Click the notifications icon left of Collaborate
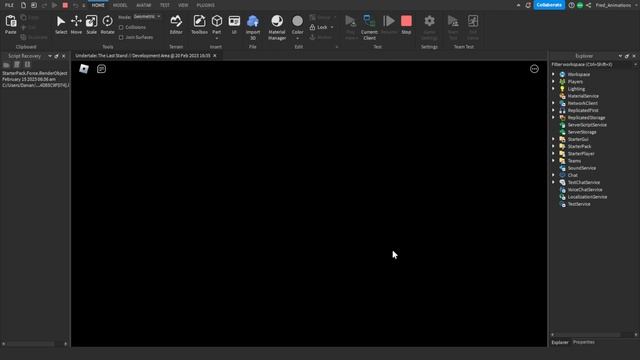This screenshot has height=360, width=640. tap(528, 5)
